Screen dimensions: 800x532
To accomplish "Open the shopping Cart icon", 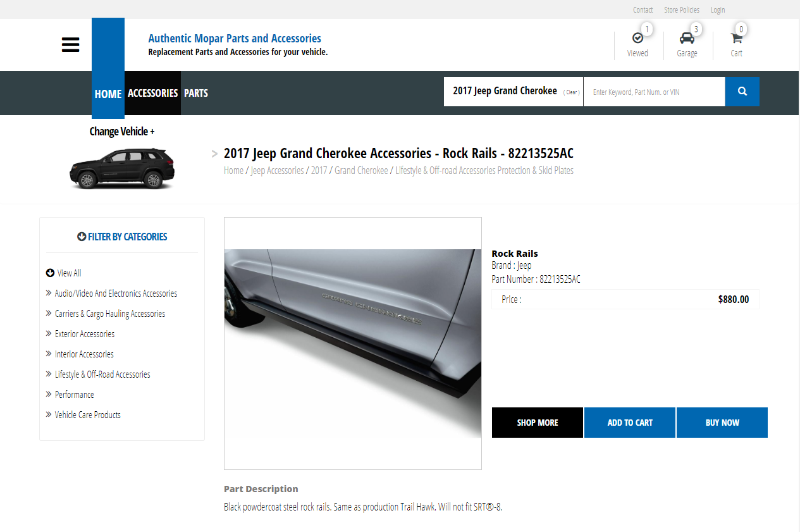I will point(736,39).
